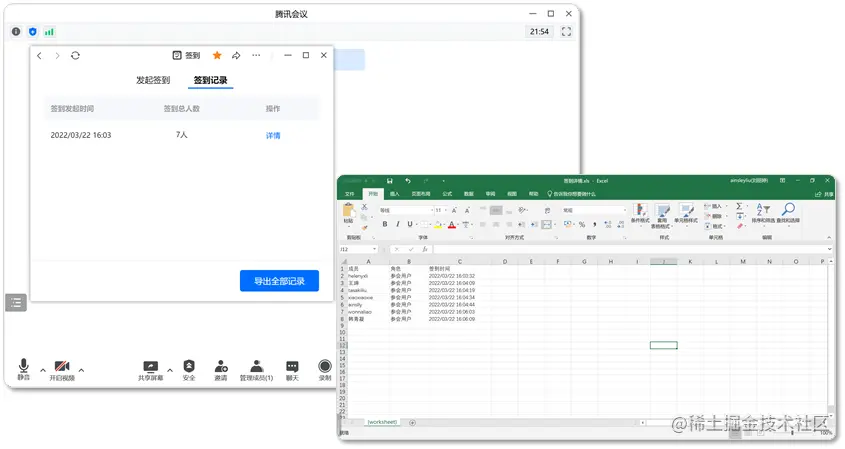This screenshot has height=449, width=845.
Task: Click the cut scissors icon in Excel
Action: (x=364, y=207)
